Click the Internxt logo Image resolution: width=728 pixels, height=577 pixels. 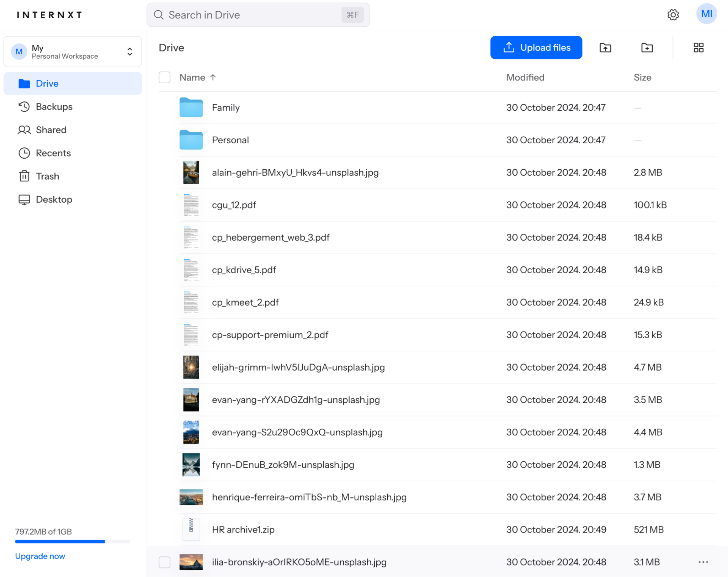49,15
